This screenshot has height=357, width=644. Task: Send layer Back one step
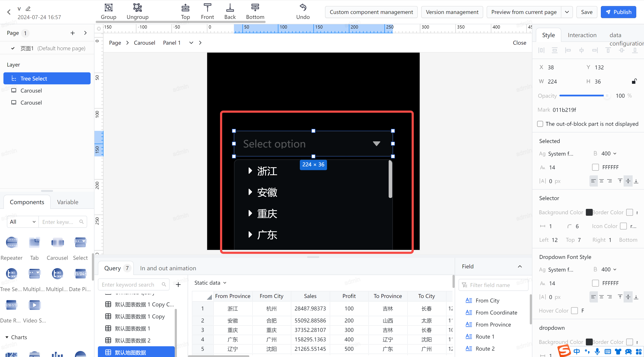(x=230, y=11)
